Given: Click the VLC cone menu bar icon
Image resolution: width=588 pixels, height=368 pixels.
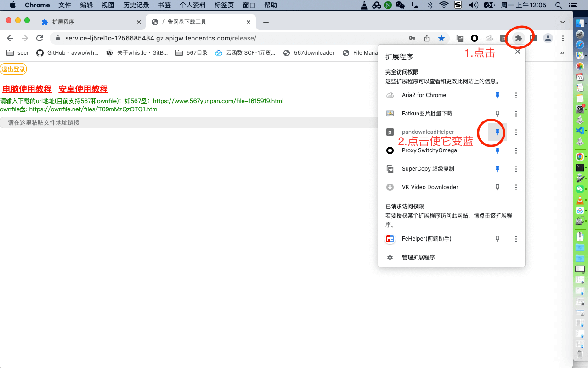Looking at the screenshot, I should point(364,6).
